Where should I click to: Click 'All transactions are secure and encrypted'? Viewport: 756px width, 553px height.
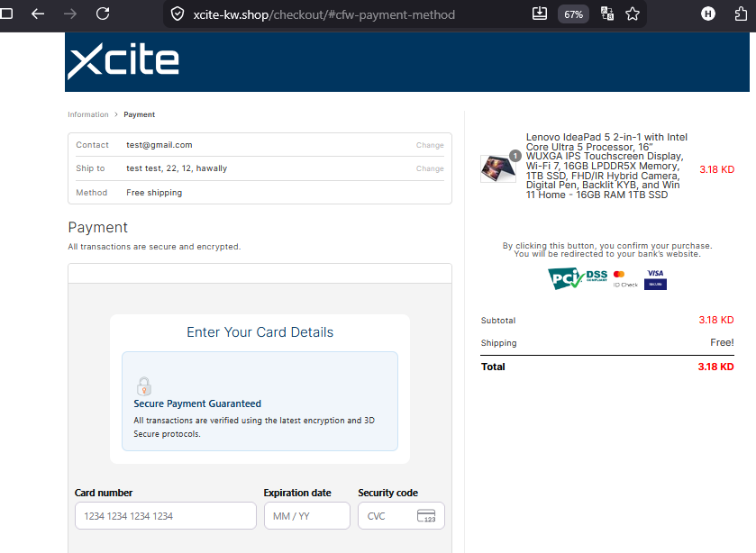coord(154,247)
